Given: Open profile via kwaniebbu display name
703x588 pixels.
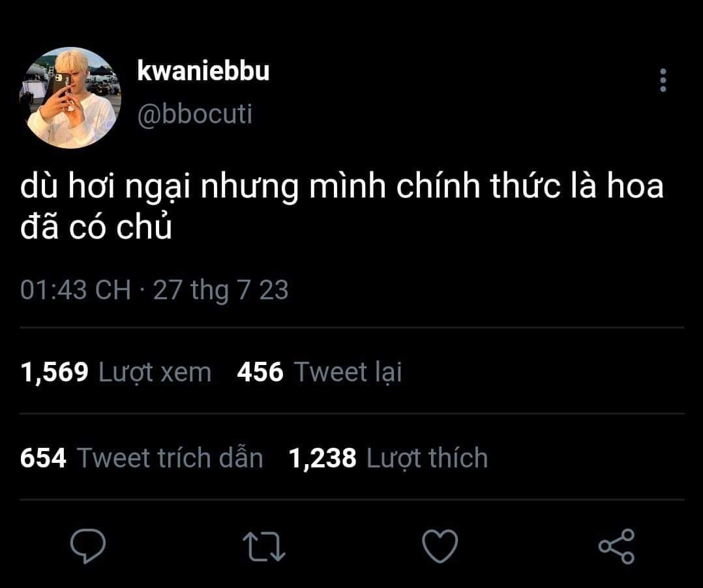Looking at the screenshot, I should tap(203, 71).
